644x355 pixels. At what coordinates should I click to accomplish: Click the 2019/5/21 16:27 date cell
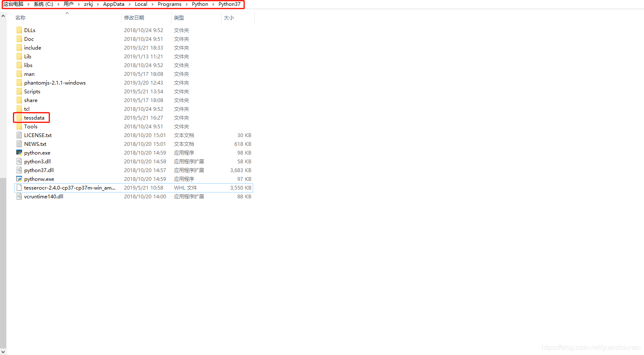pos(144,117)
